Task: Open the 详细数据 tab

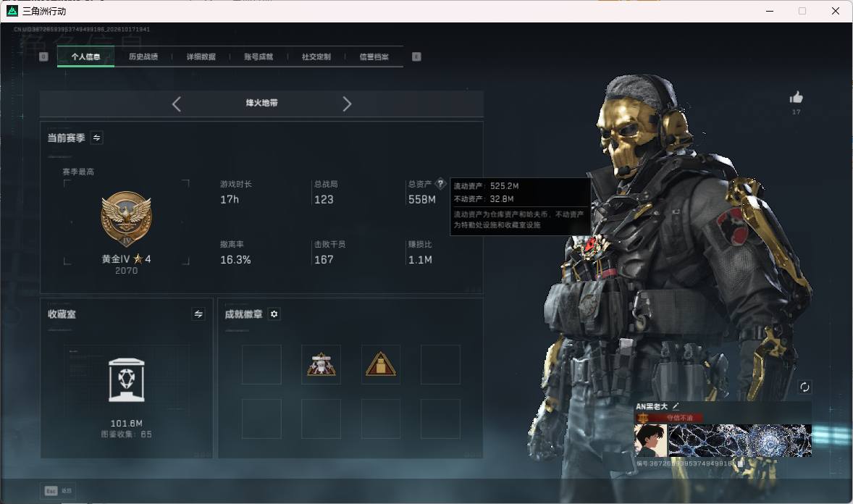Action: (x=201, y=56)
